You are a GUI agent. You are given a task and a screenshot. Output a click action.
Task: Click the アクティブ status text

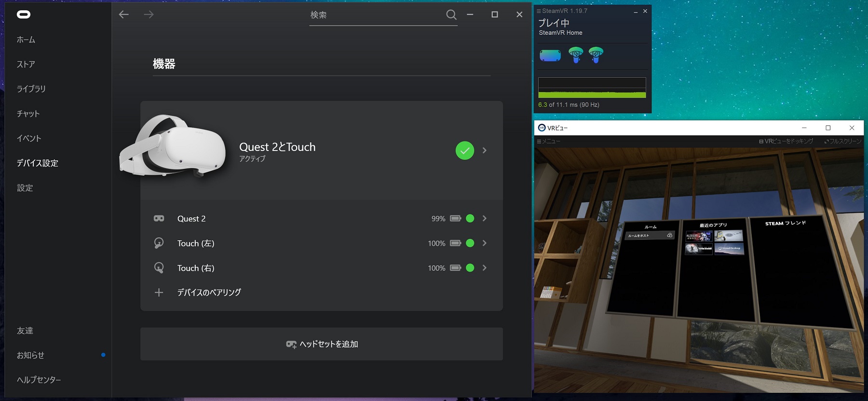(x=252, y=159)
